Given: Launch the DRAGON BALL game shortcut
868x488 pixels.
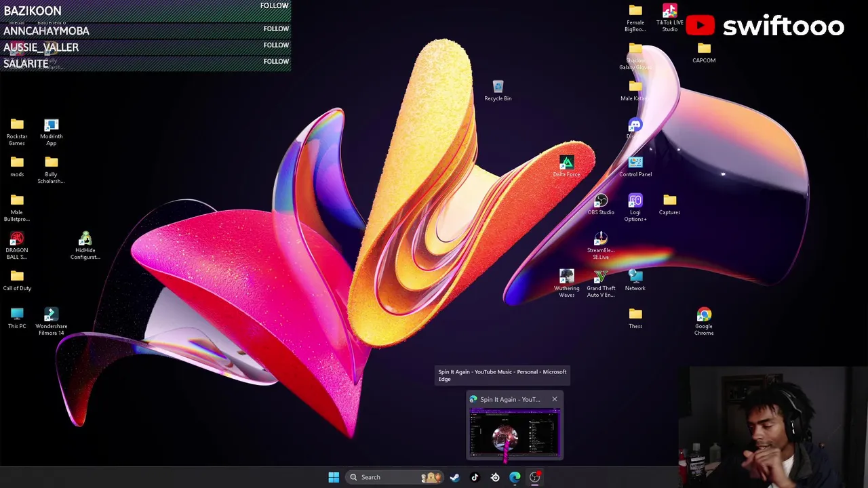Looking at the screenshot, I should click(17, 245).
